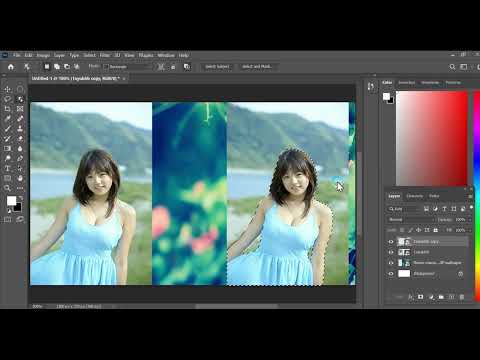Hide the Background layer eye icon
This screenshot has height=360, width=480.
(x=391, y=274)
